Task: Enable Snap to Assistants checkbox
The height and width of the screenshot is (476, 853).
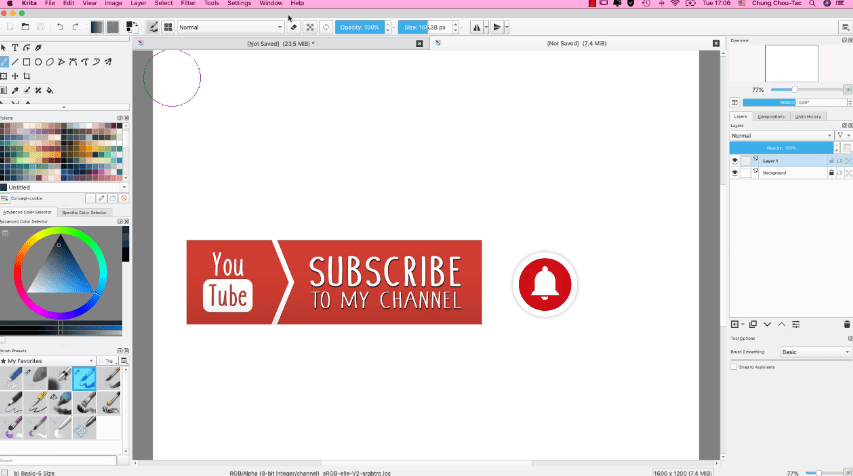Action: pos(734,367)
